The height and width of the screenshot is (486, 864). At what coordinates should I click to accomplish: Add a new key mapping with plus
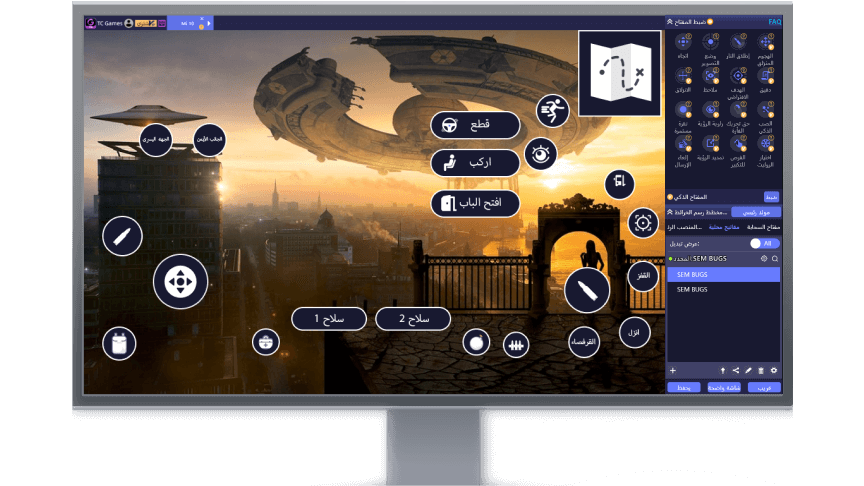673,370
